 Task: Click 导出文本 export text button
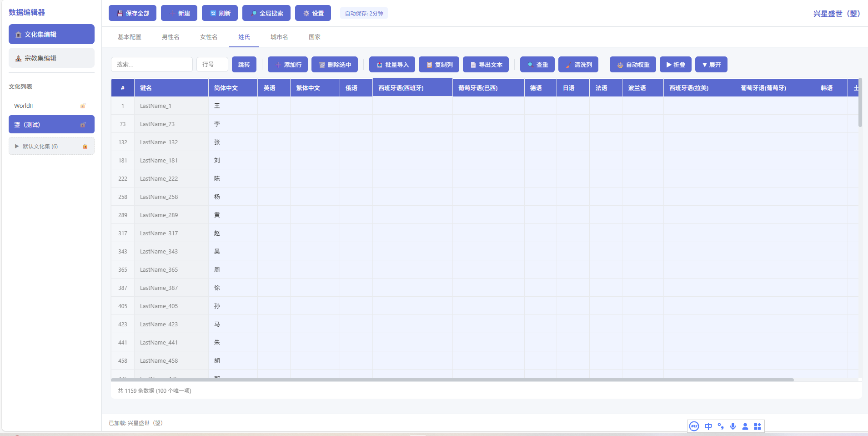(x=486, y=64)
